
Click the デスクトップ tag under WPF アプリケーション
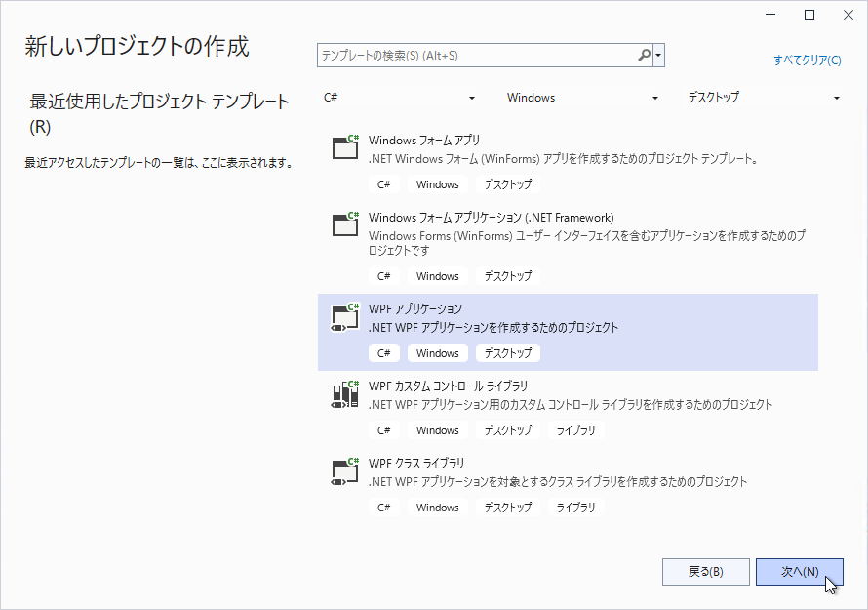[x=507, y=353]
